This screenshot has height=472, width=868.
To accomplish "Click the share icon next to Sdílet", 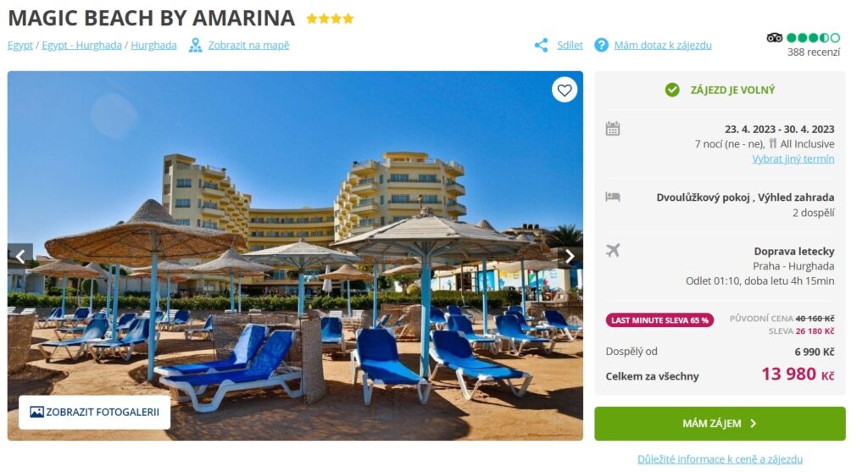I will [541, 46].
